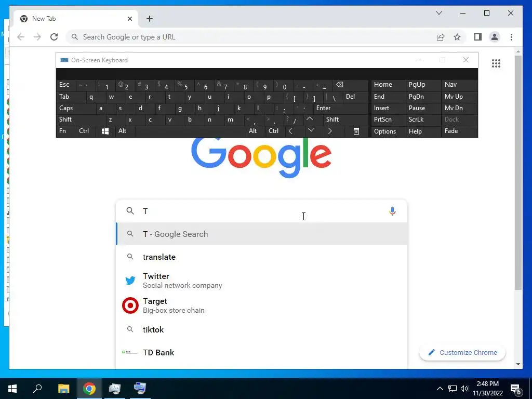Toggle the left Shift key on keyboard
Image resolution: width=532 pixels, height=399 pixels.
(x=81, y=119)
